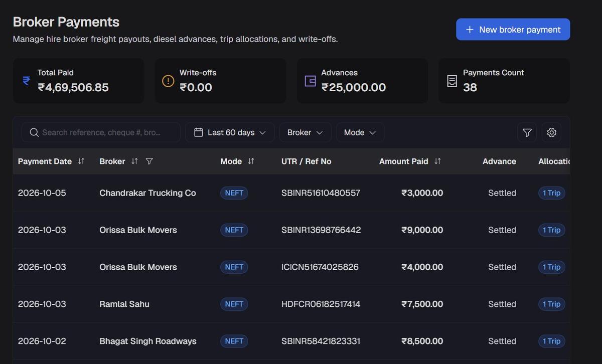Click 1 Trip badge in Bhagat Singh Roadways row

pos(551,341)
